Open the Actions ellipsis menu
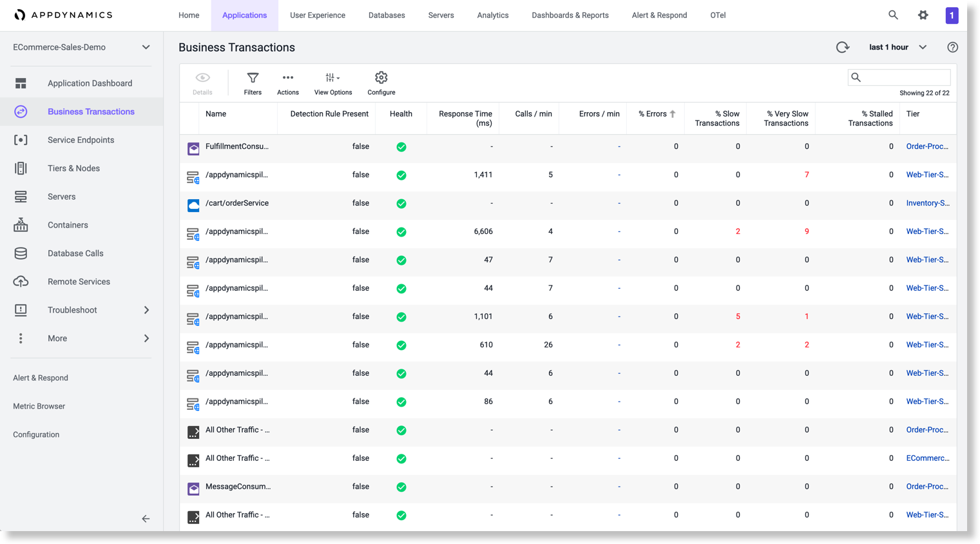Image resolution: width=980 pixels, height=544 pixels. (288, 78)
